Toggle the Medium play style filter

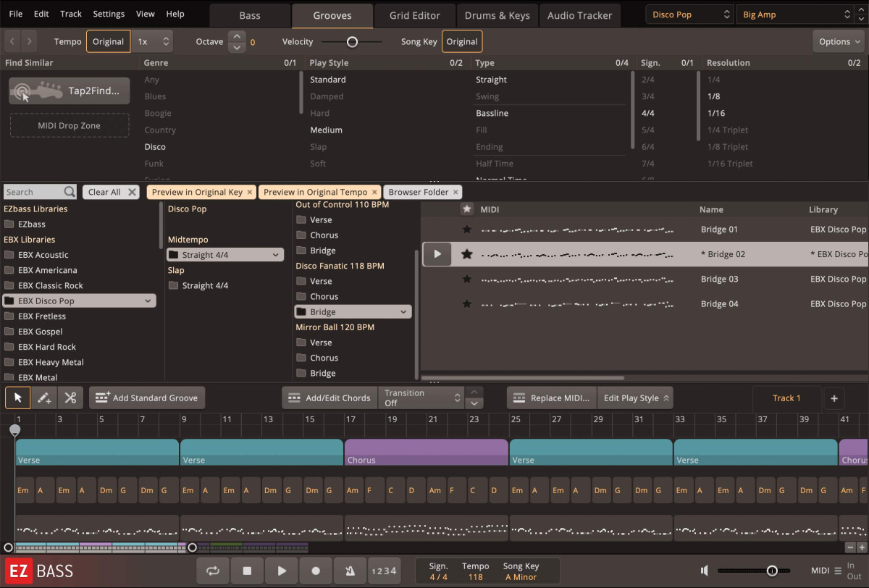[326, 130]
